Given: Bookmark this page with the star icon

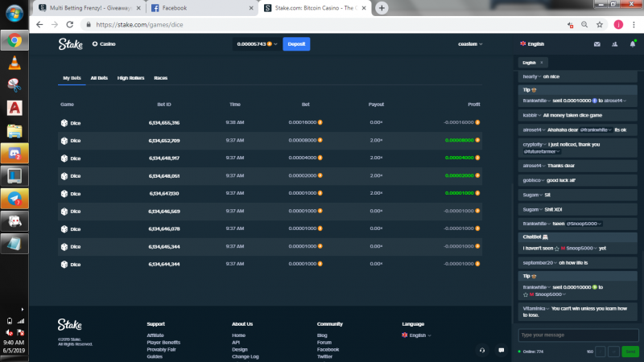Looking at the screenshot, I should pos(600,25).
